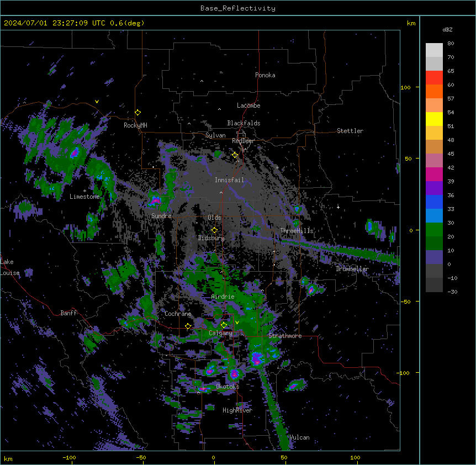Image resolution: width=476 pixels, height=465 pixels.
Task: Click the white caret marker west of Lacombe
Action: 219,109
